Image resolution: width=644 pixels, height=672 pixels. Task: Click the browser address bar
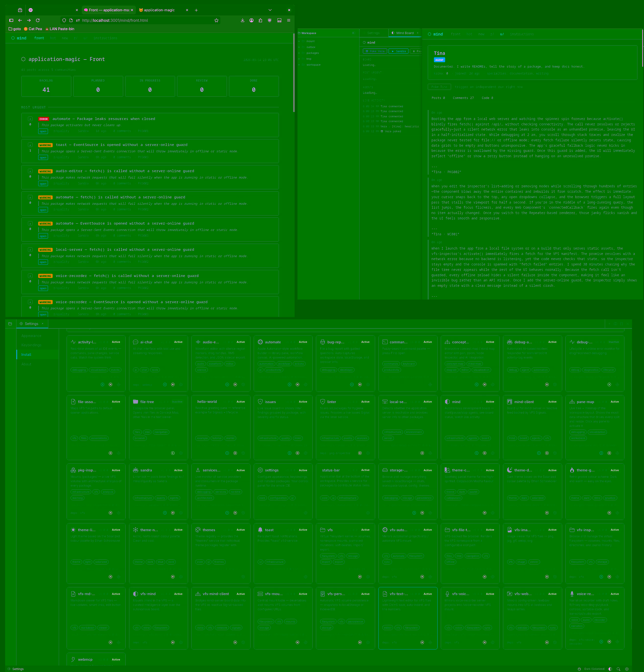[x=144, y=21]
